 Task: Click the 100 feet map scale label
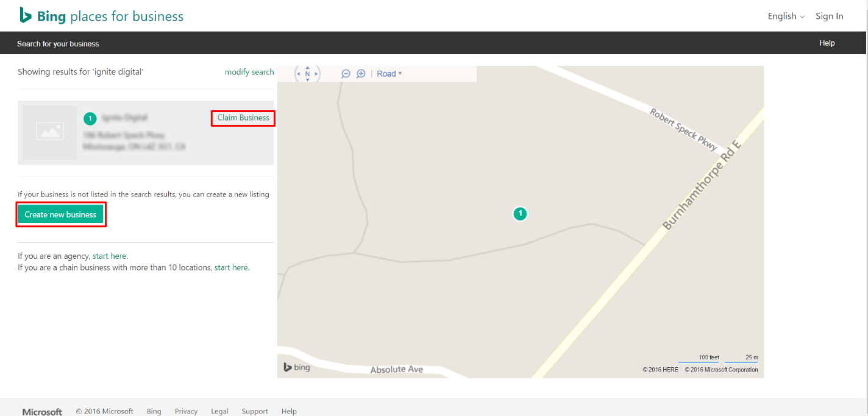click(709, 358)
